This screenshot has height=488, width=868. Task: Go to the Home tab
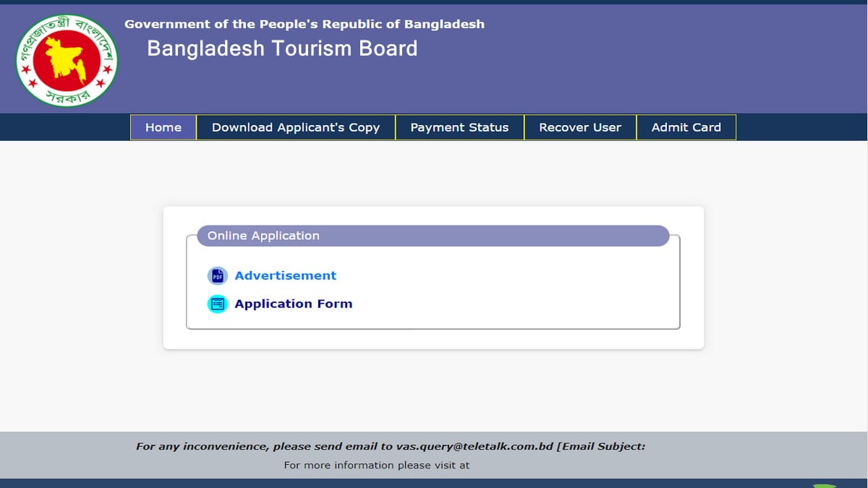pyautogui.click(x=163, y=127)
